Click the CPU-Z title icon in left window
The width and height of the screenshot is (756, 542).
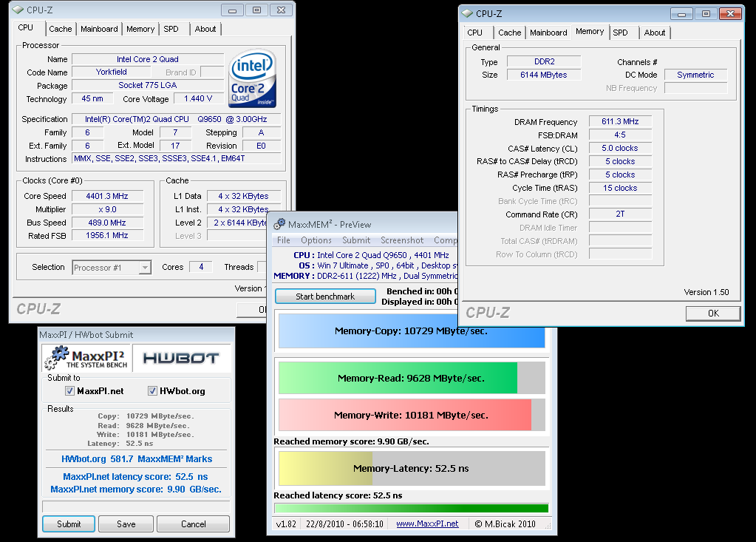click(18, 9)
